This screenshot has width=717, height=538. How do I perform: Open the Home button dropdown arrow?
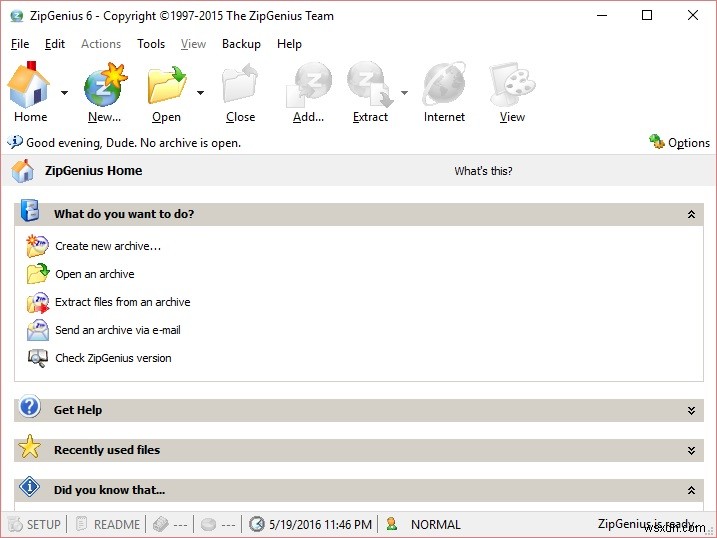coord(64,93)
